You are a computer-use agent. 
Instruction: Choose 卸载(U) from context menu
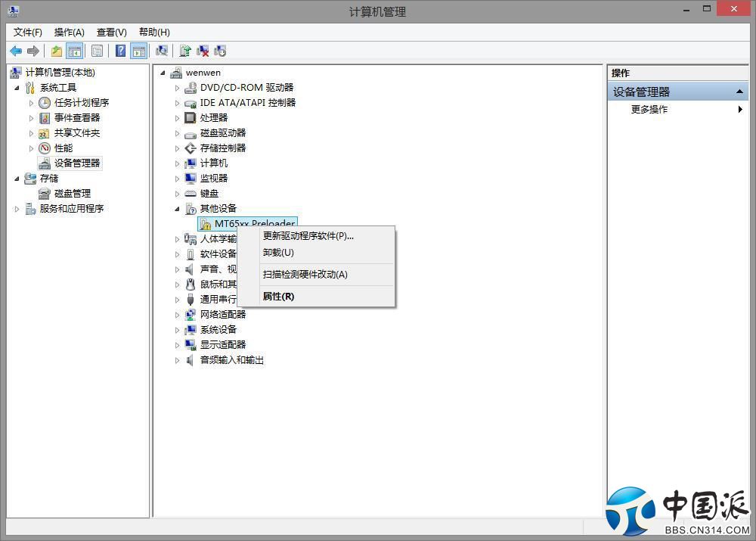(x=316, y=253)
